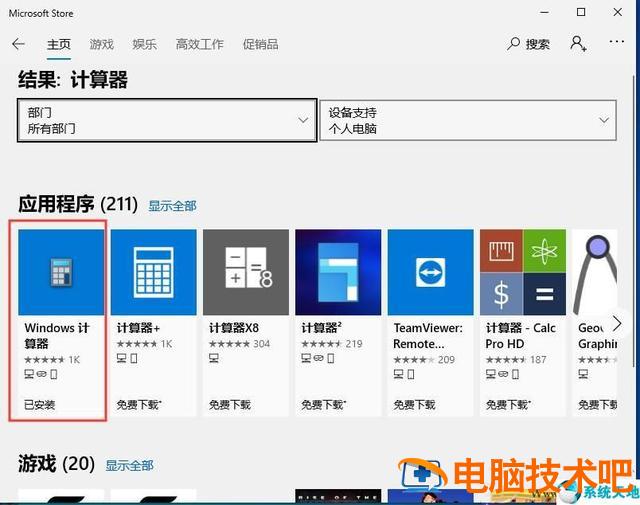Open the search magnifier icon
Viewport: 640px width, 505px height.
pyautogui.click(x=513, y=44)
